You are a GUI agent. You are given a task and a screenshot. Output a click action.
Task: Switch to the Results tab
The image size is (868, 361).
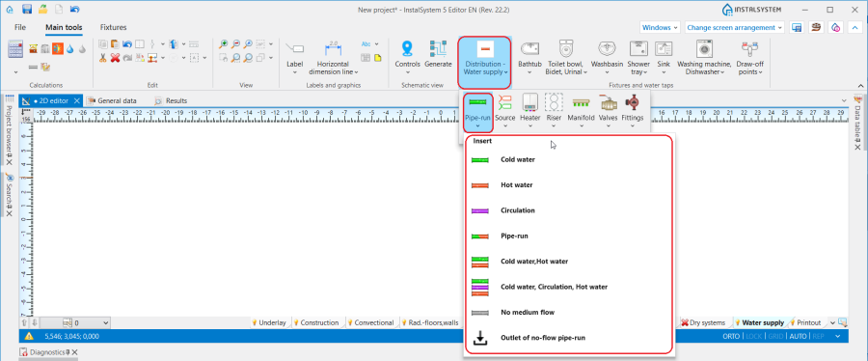tap(171, 100)
